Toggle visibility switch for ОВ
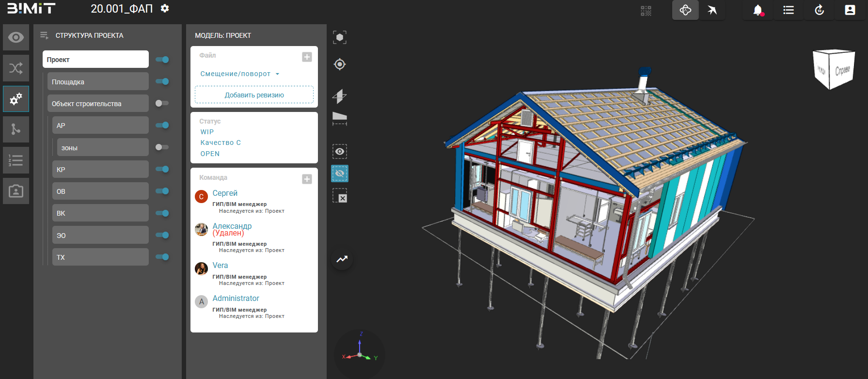868x379 pixels. (x=162, y=191)
